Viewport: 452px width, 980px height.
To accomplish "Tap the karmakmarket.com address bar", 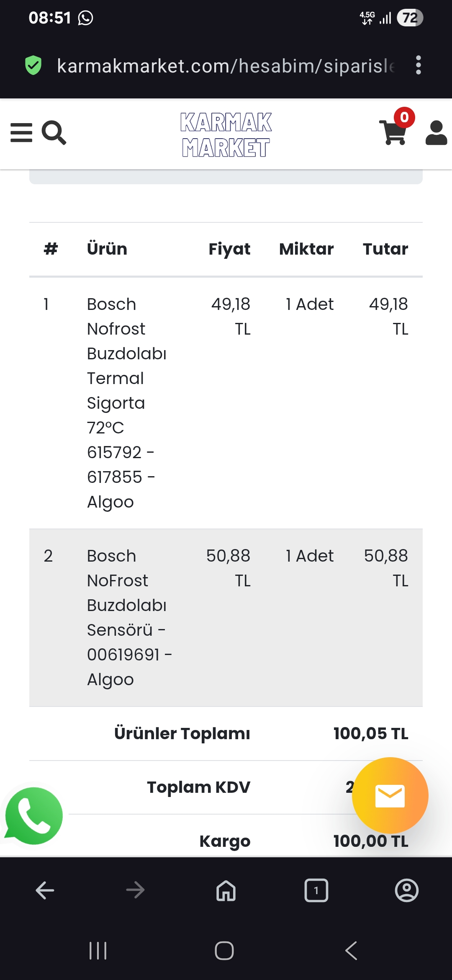I will click(x=226, y=66).
